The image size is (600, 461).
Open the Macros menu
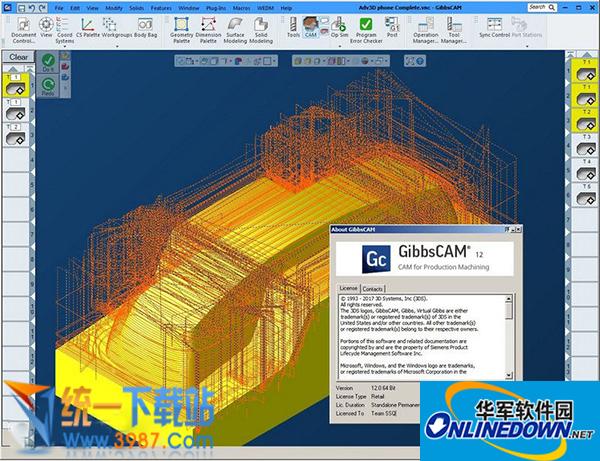pyautogui.click(x=241, y=8)
